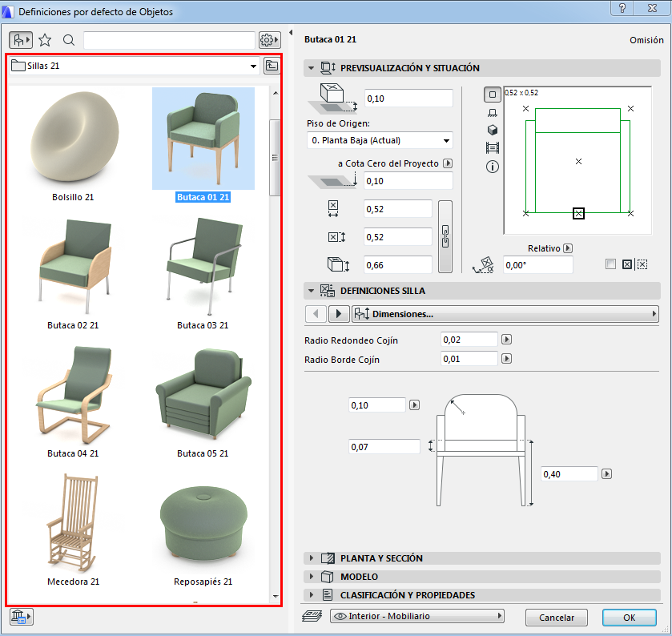This screenshot has width=672, height=636.
Task: Go up one folder level
Action: (272, 66)
